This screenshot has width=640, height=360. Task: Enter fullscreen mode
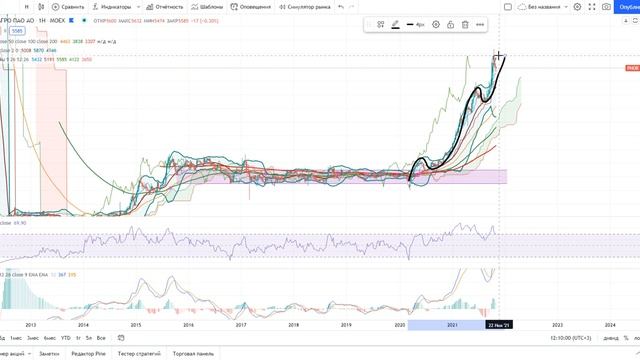[x=592, y=7]
